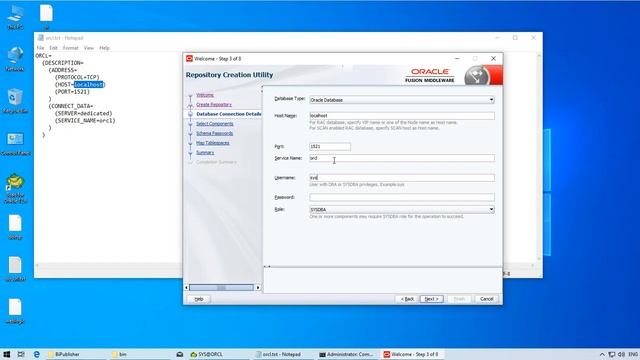Click the Password input field
The height and width of the screenshot is (360, 640).
(x=402, y=197)
